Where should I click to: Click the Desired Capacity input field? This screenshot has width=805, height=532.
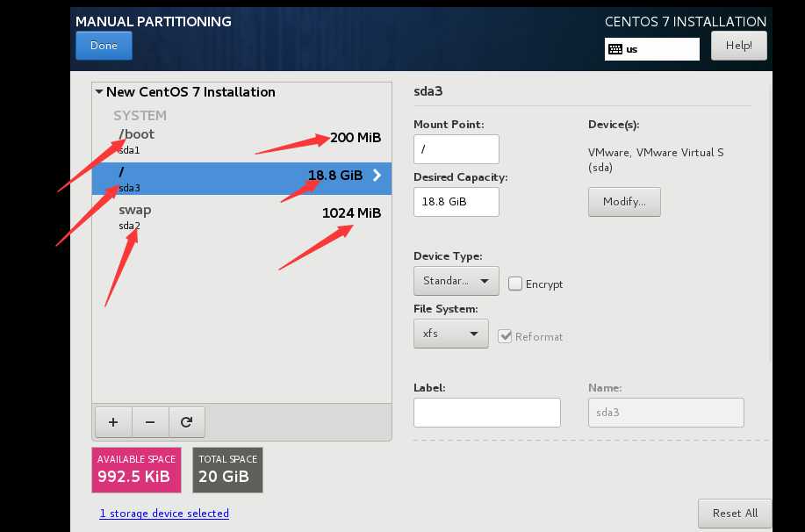[x=456, y=202]
